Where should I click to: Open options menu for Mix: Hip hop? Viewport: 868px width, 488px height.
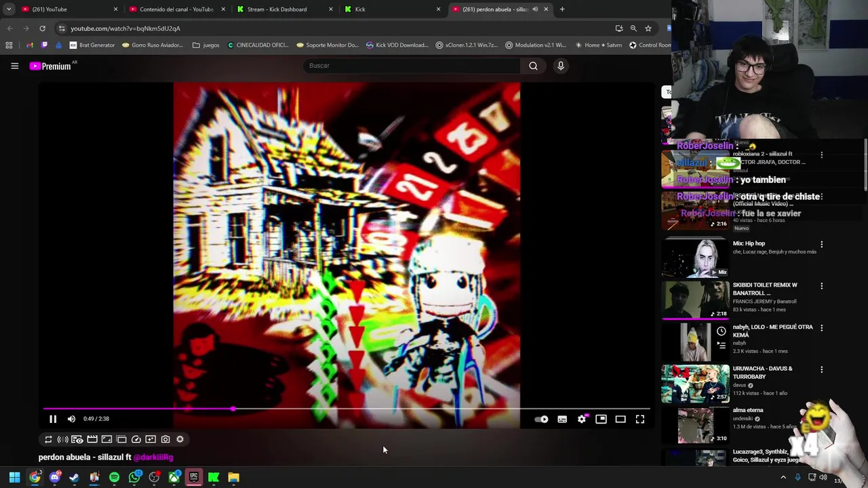pyautogui.click(x=822, y=245)
